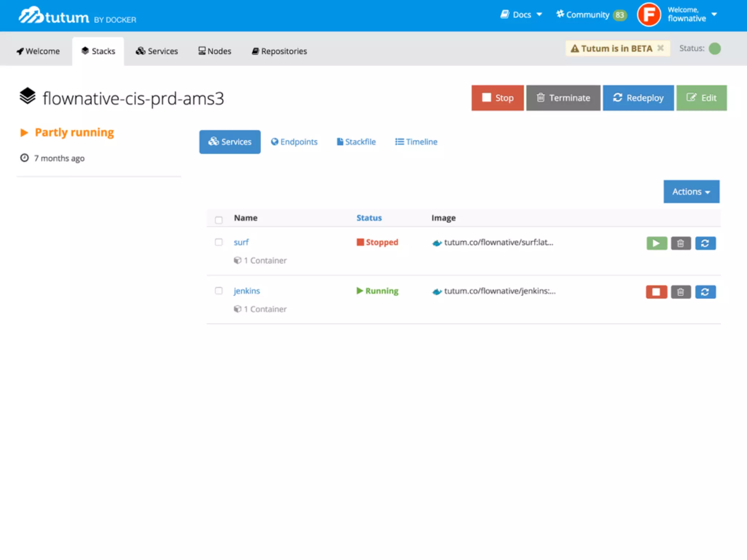This screenshot has height=560, width=747.
Task: Open the jenkins service link
Action: [247, 291]
